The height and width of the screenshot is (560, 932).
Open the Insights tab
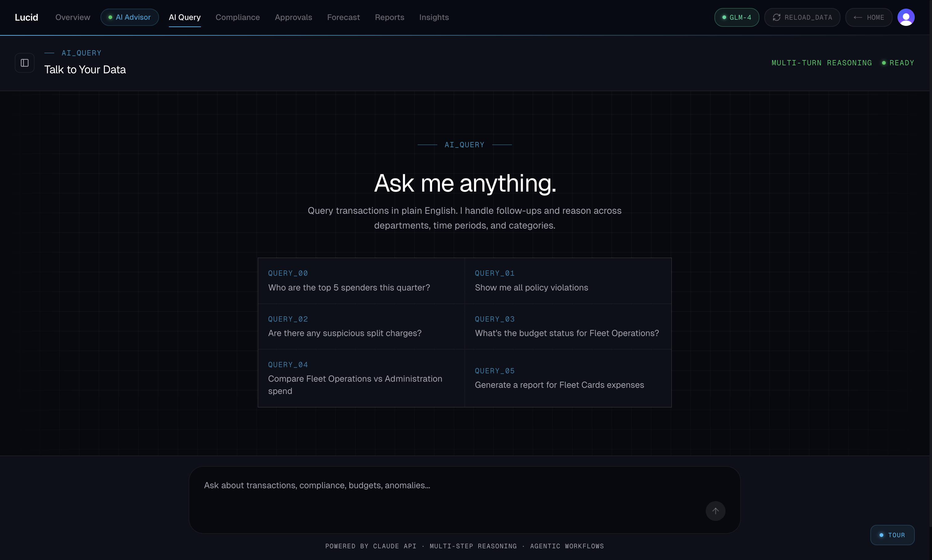click(434, 17)
